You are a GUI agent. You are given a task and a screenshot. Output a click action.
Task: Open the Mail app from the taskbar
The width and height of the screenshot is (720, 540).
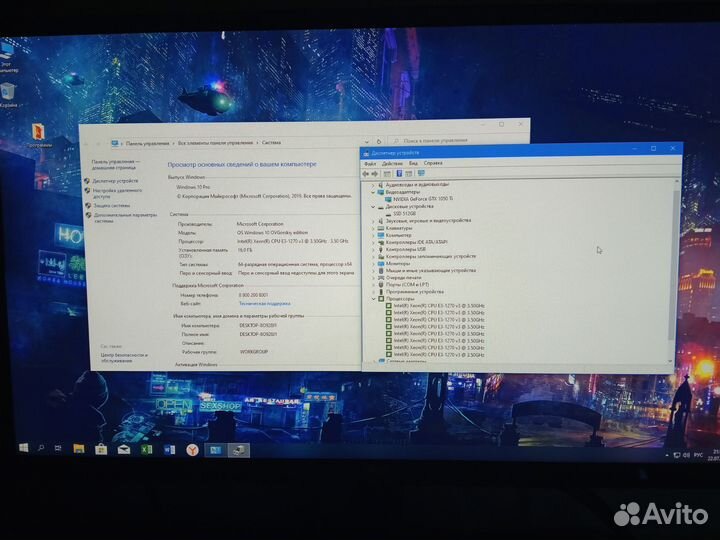pyautogui.click(x=124, y=450)
